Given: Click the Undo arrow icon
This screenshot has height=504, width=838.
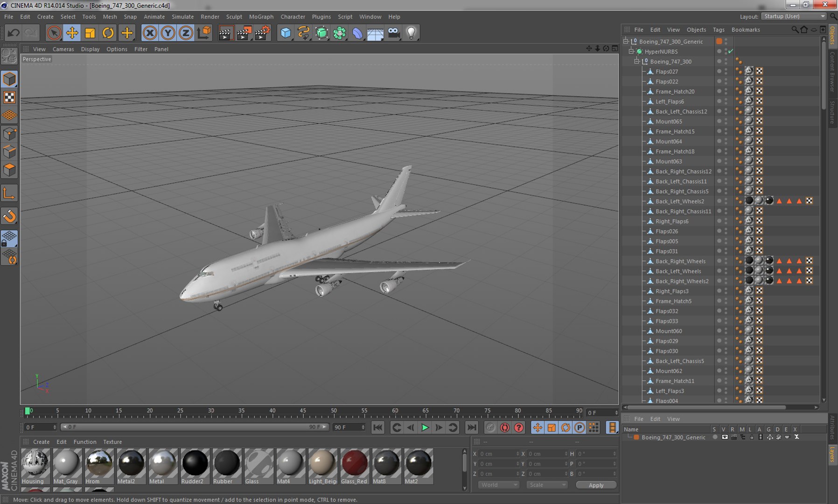Looking at the screenshot, I should (x=14, y=33).
